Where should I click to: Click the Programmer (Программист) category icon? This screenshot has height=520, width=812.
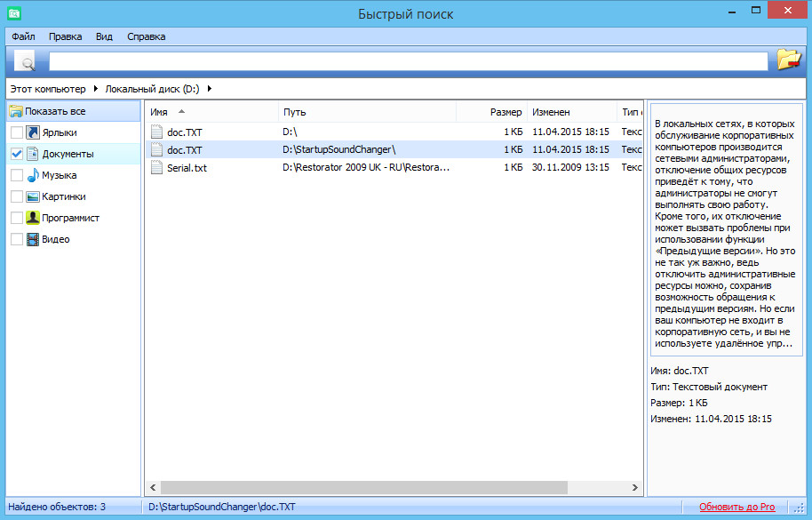pos(33,218)
